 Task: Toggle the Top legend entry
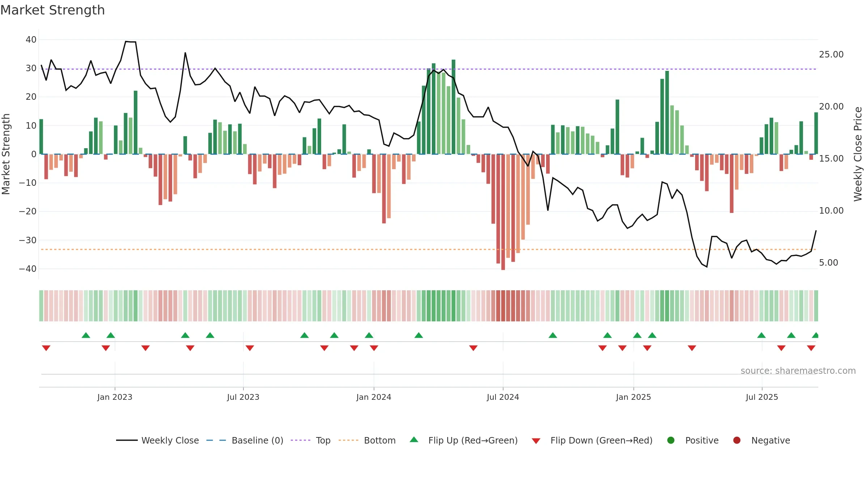pyautogui.click(x=311, y=440)
